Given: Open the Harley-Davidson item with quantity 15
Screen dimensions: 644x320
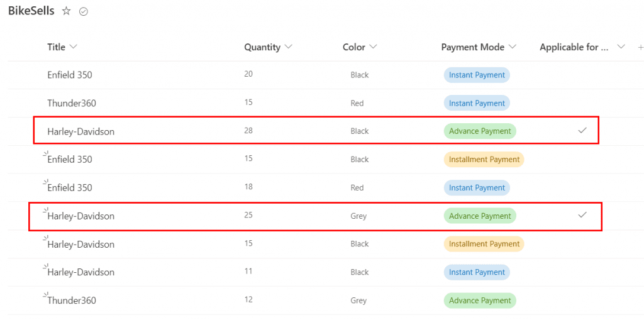Looking at the screenshot, I should click(x=80, y=245).
